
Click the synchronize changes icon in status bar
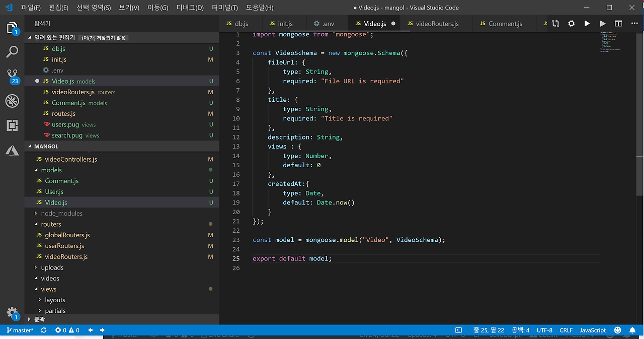(x=44, y=330)
